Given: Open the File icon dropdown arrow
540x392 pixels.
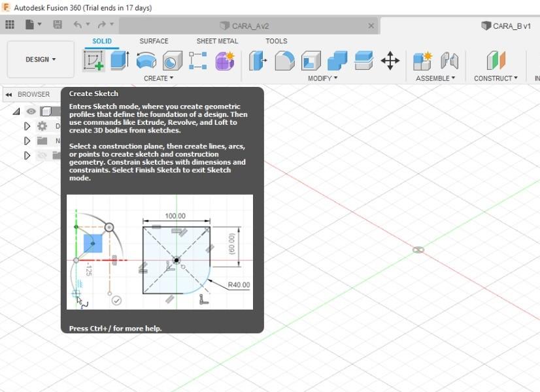Looking at the screenshot, I should [40, 24].
